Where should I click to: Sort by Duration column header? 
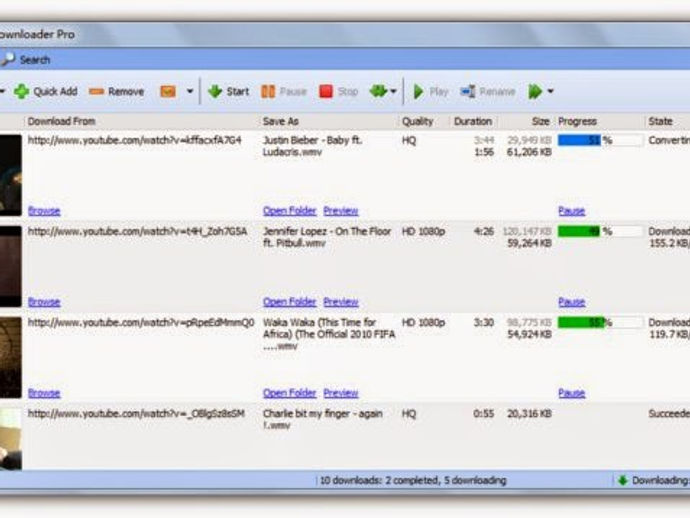[x=473, y=121]
